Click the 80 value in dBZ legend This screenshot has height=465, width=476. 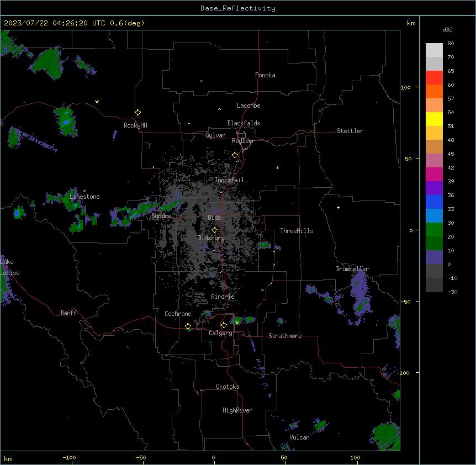(x=451, y=44)
